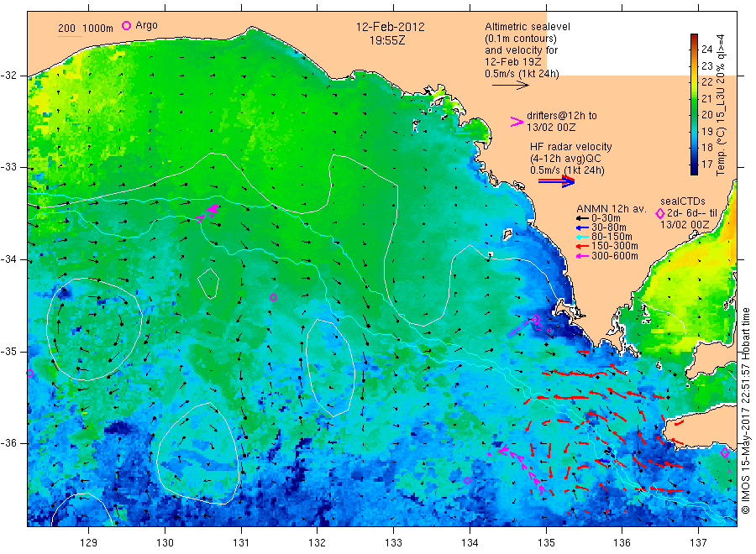Click the black arrow beside 0-30m
Screen dimensions: 756x554
coord(582,218)
